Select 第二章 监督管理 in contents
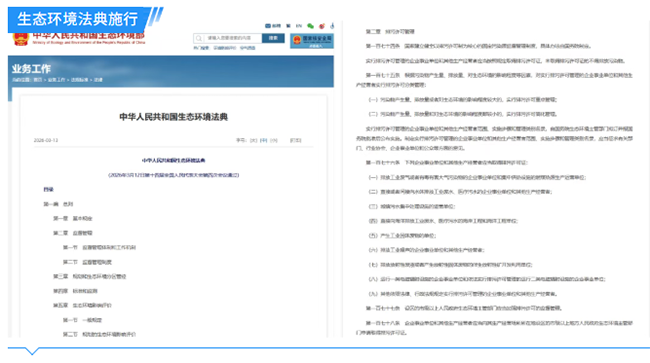650x363 pixels. point(73,233)
